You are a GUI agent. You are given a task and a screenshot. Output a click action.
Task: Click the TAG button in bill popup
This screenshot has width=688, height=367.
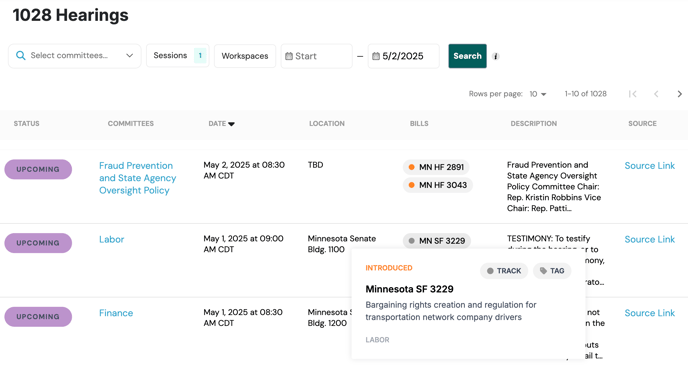[x=552, y=271]
